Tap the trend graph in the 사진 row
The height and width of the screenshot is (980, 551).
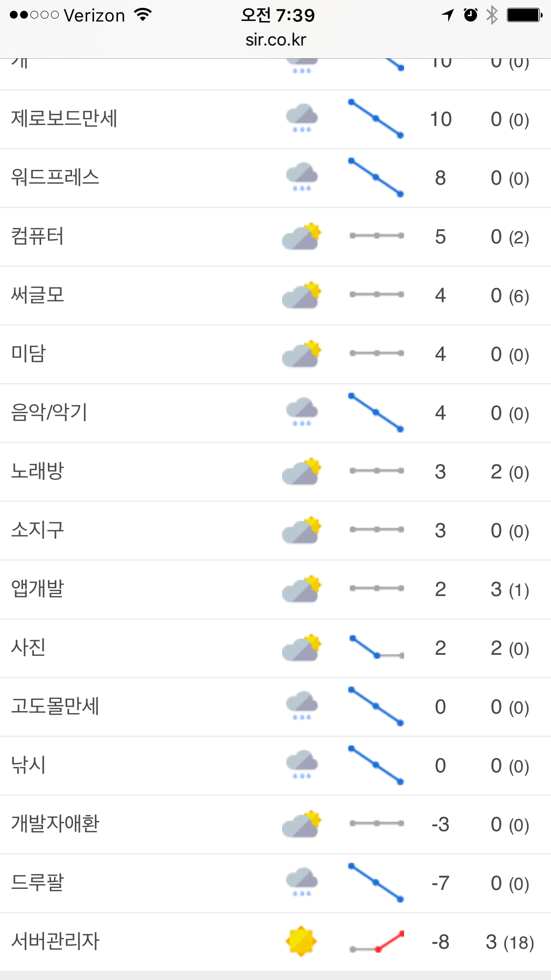point(377,647)
